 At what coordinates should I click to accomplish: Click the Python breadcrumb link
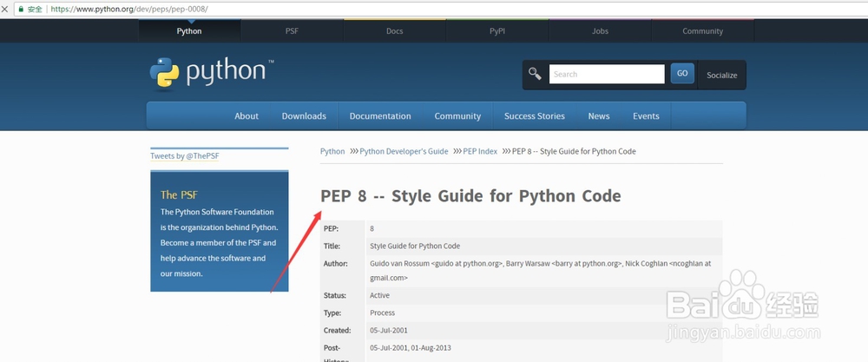(332, 151)
